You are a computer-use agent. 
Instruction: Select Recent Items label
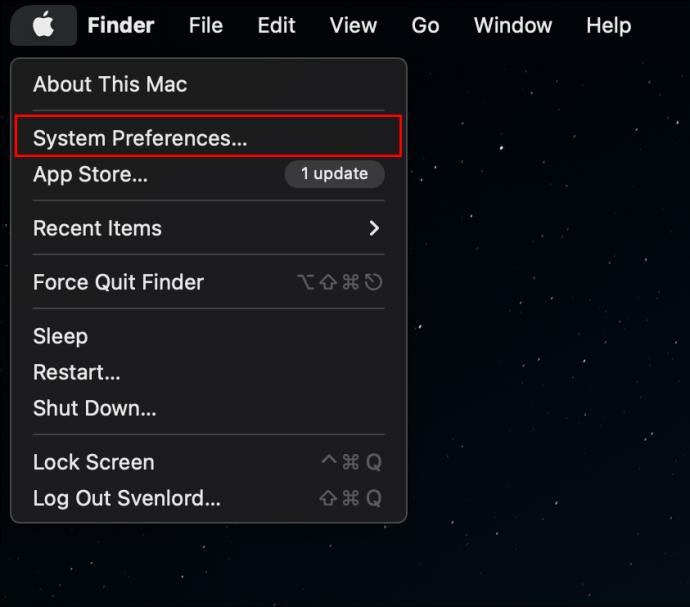pyautogui.click(x=97, y=228)
